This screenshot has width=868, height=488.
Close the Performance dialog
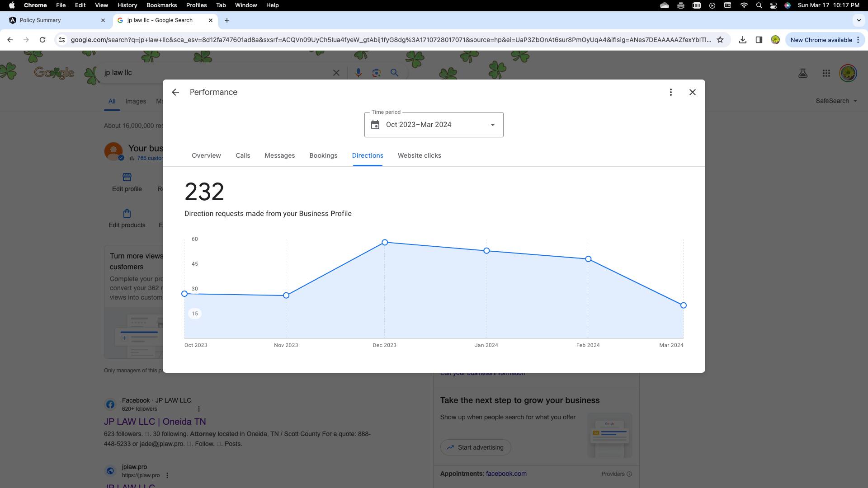(x=693, y=92)
